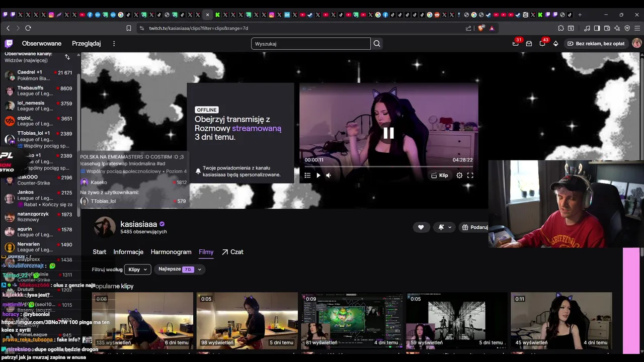The image size is (644, 362).
Task: Open the user profile avatar menu
Action: tap(636, 44)
